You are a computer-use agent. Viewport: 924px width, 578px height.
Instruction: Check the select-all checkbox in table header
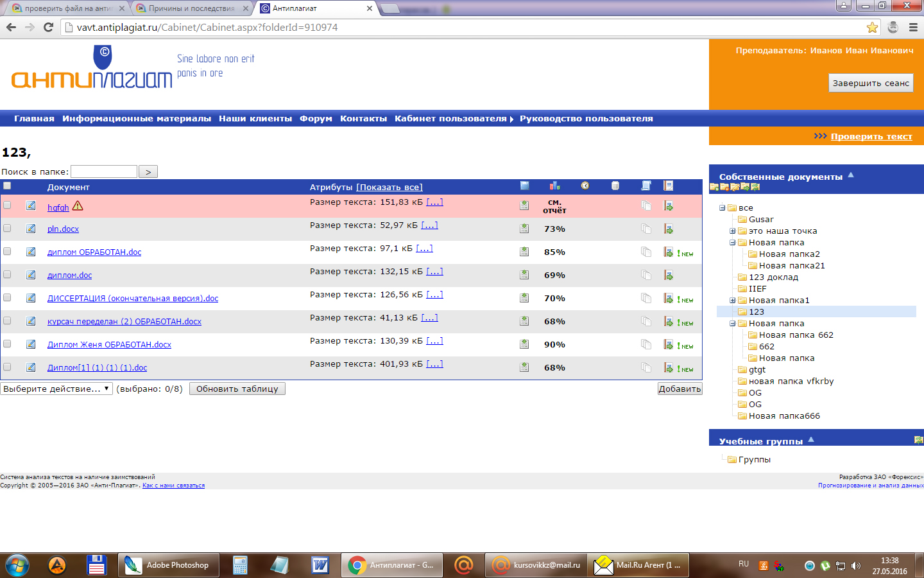tap(7, 186)
